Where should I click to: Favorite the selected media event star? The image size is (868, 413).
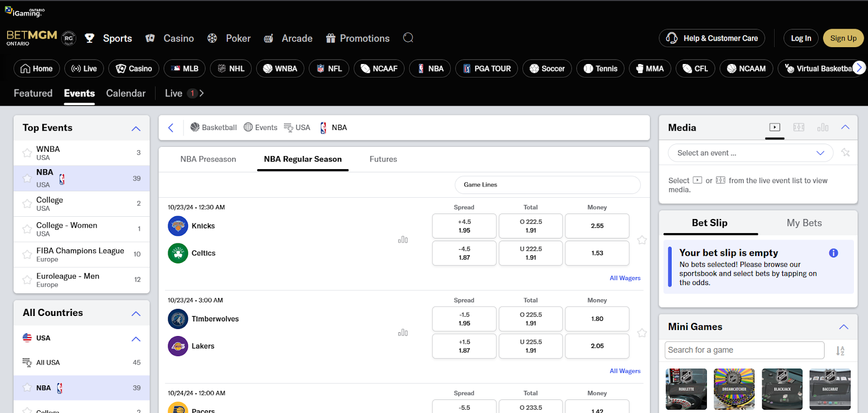coord(845,153)
